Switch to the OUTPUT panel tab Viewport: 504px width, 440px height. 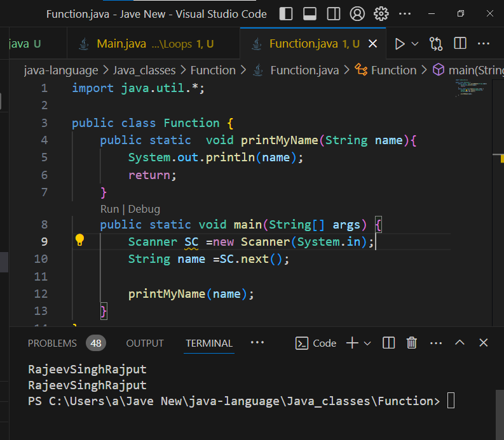pos(145,343)
